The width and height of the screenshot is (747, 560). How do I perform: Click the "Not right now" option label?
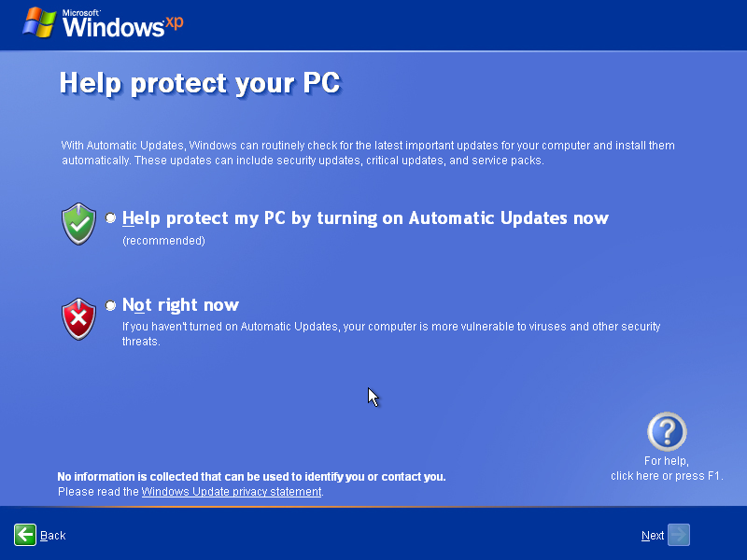[180, 305]
